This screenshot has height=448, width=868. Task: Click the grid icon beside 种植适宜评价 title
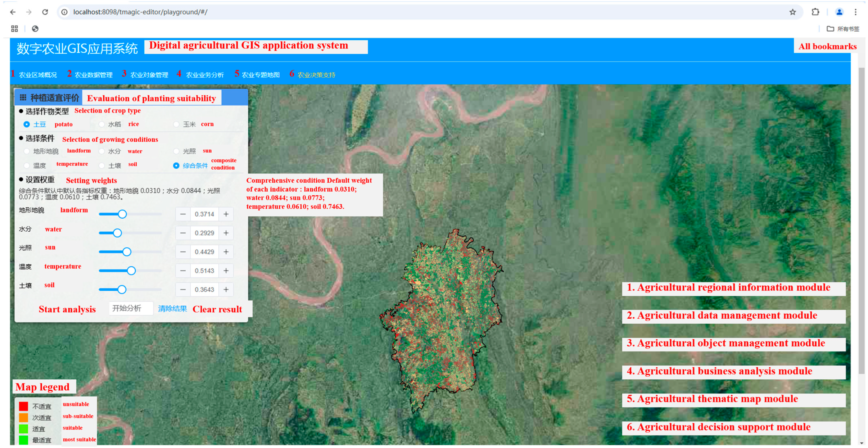(x=23, y=98)
